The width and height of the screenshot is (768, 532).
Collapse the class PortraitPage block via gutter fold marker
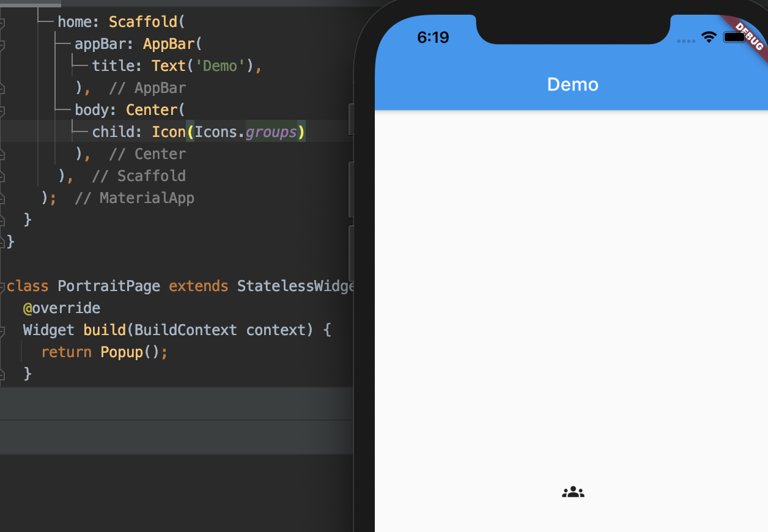tap(3, 286)
